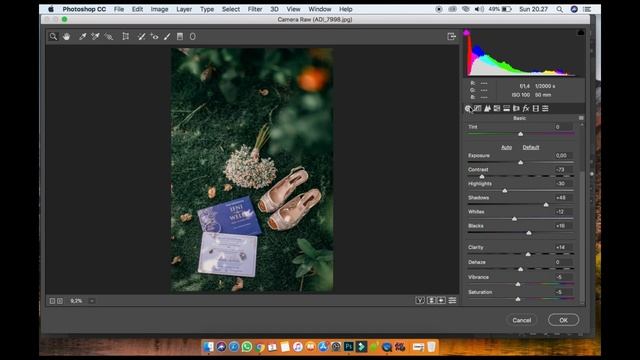Select the Transform tool
Viewport: 640px width, 360px height.
point(126,36)
